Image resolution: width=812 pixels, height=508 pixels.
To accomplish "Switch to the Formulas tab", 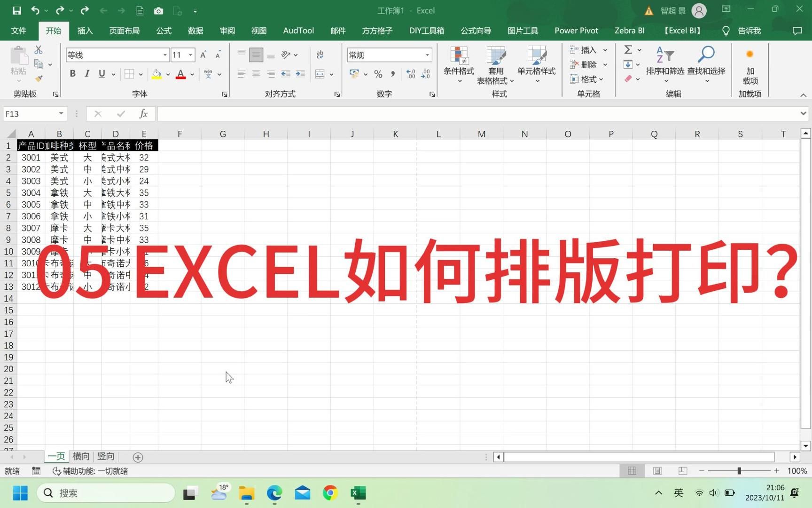I will pos(164,31).
